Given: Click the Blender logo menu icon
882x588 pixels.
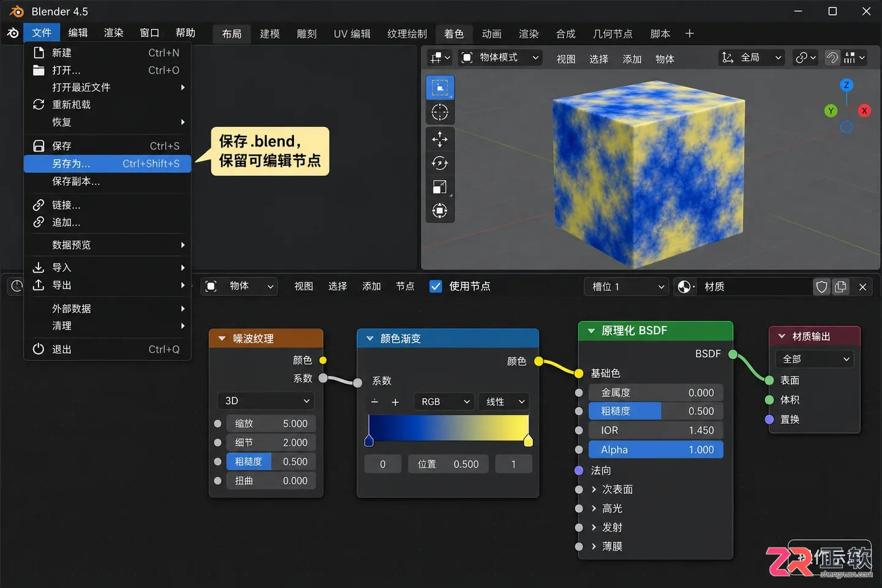Looking at the screenshot, I should pyautogui.click(x=12, y=33).
